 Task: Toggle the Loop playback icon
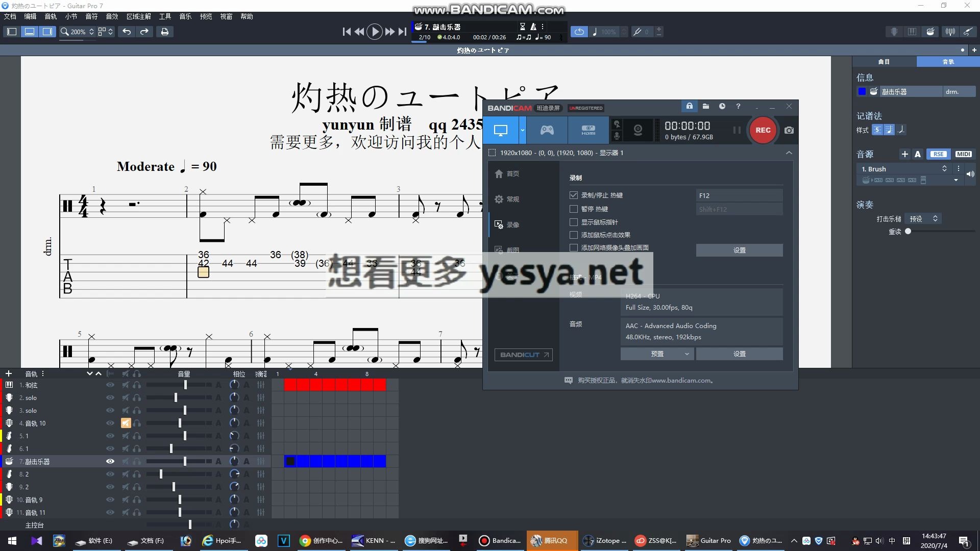coord(579,32)
